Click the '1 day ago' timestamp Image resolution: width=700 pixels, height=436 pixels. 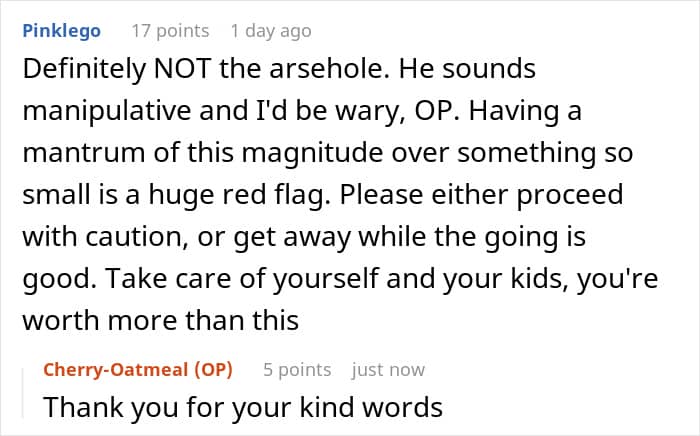point(270,31)
